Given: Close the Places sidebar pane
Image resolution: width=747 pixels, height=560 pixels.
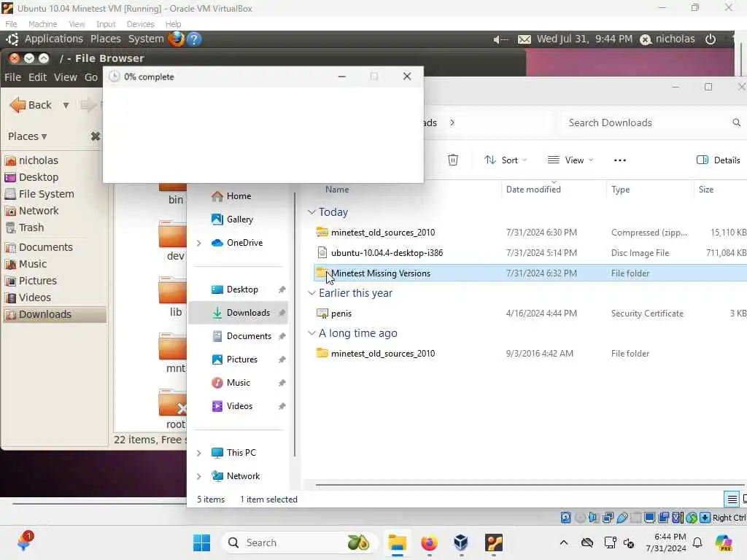Looking at the screenshot, I should pos(96,136).
